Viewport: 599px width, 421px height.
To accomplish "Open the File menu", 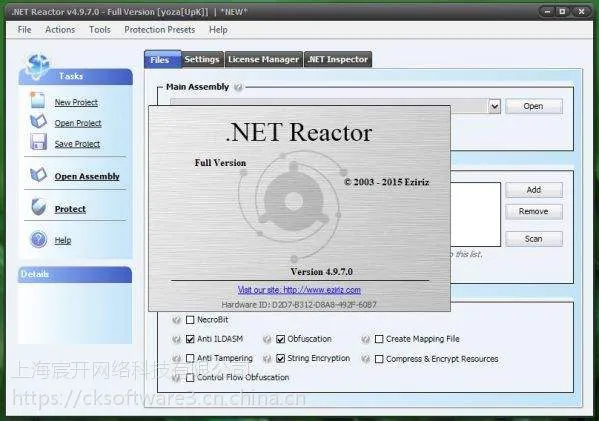I will [x=24, y=30].
